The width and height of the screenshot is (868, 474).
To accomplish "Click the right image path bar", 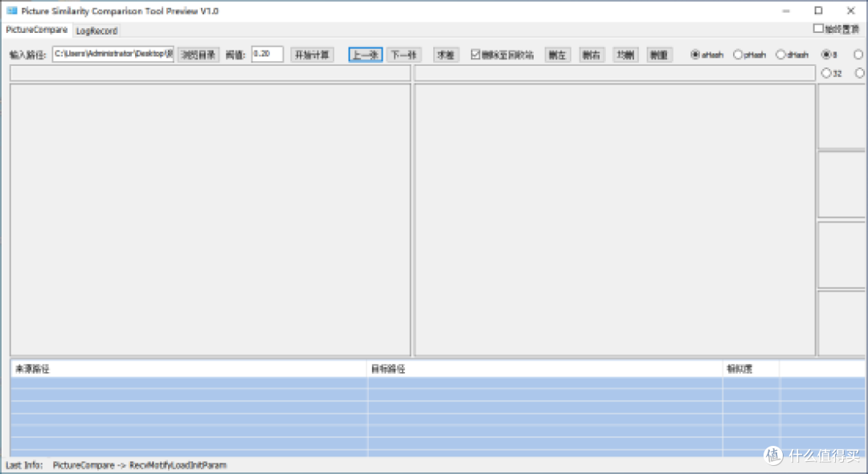I will point(615,73).
